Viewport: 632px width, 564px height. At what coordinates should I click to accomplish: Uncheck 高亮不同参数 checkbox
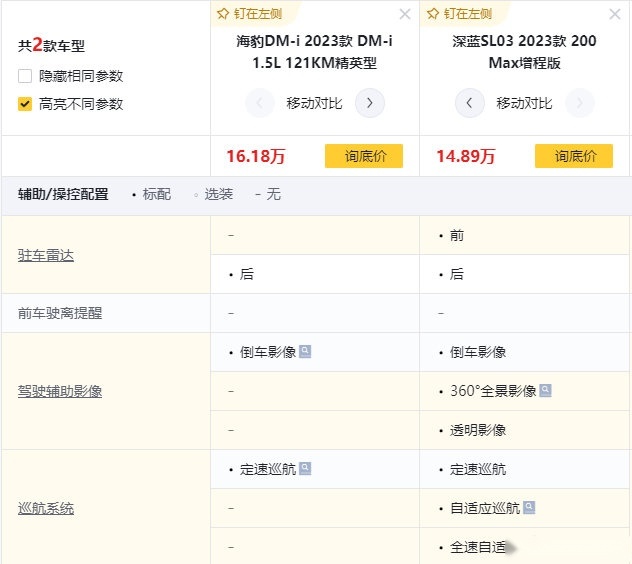25,104
